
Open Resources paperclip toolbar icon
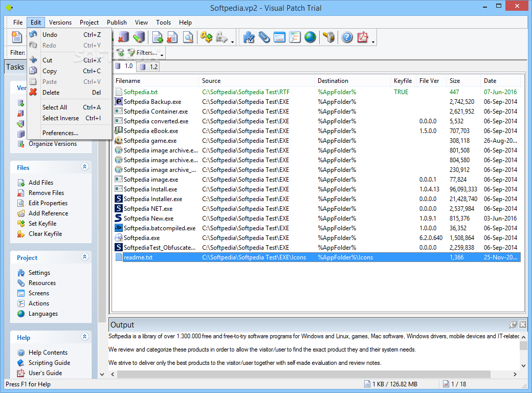[264, 37]
